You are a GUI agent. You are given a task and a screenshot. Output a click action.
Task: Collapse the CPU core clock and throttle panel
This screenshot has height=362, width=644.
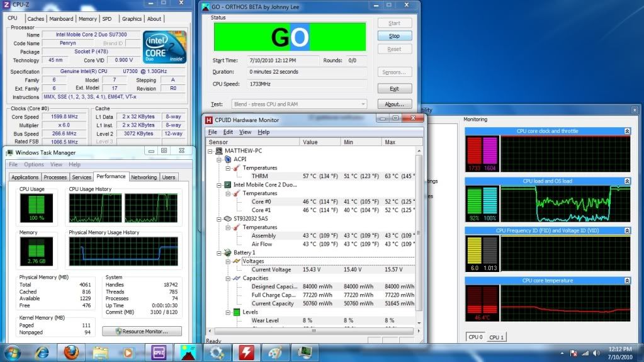coord(627,131)
